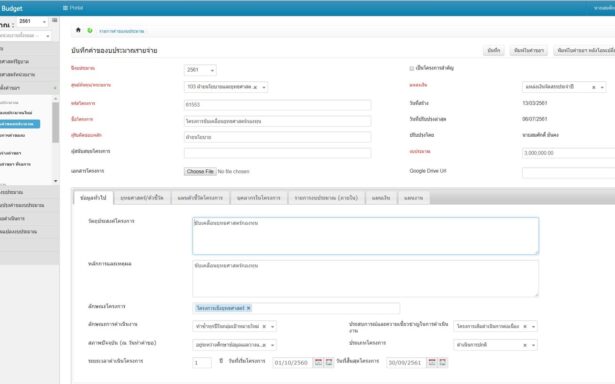Screen dimensions: 615x384
Task: Click sidebar scroll-up arrow
Action: [x=55, y=99]
